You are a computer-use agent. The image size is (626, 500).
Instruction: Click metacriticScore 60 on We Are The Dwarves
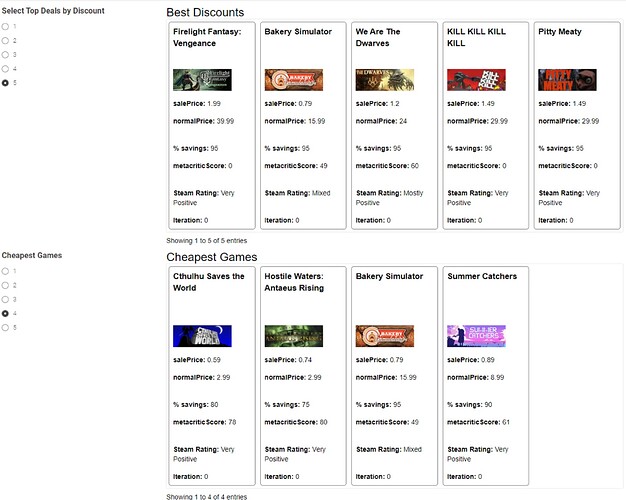click(x=387, y=166)
